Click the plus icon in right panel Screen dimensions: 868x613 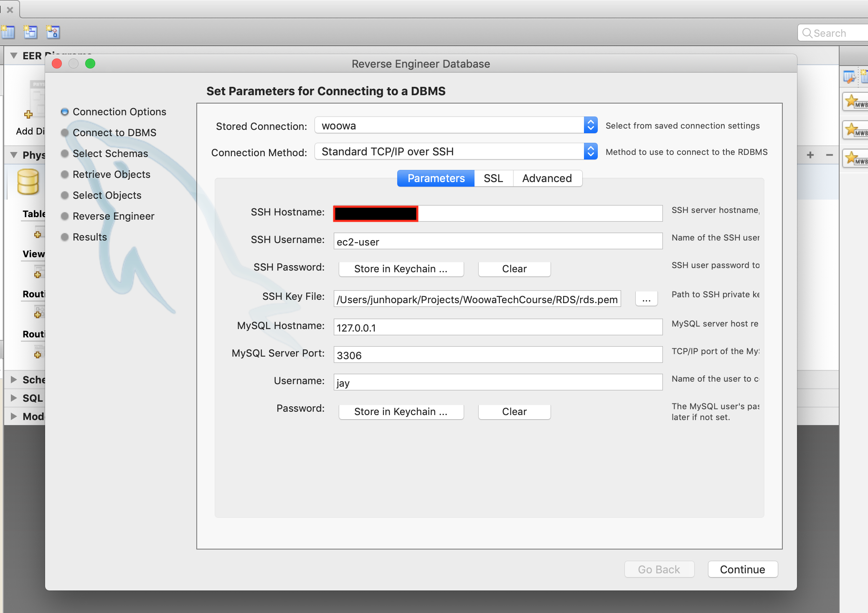click(810, 155)
